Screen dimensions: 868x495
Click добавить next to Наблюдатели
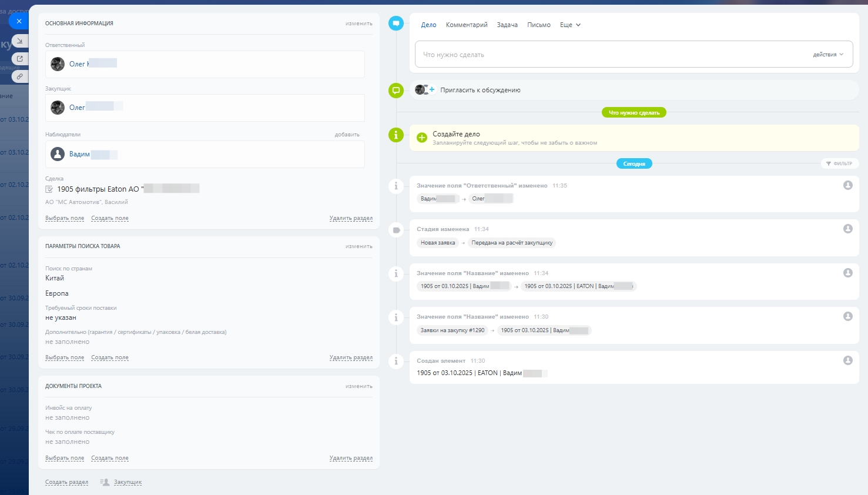[x=347, y=135]
